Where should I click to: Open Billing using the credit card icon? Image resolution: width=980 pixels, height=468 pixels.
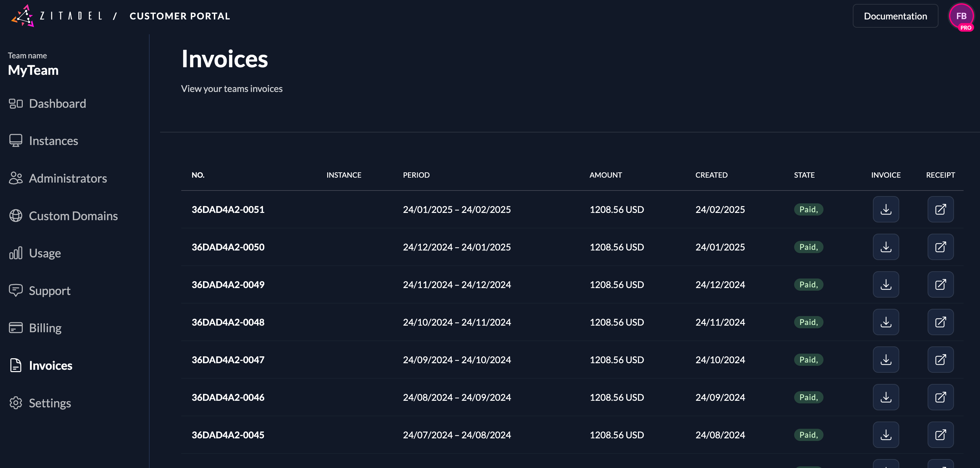point(15,327)
